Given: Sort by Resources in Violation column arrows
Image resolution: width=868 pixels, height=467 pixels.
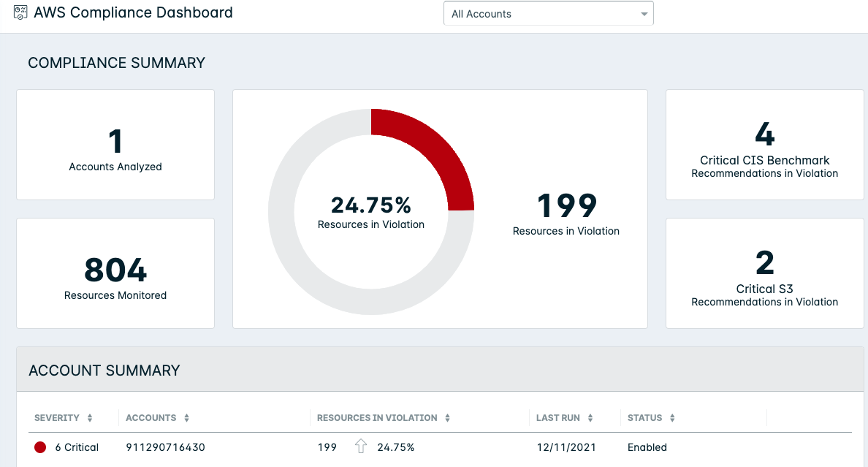Looking at the screenshot, I should coord(447,418).
